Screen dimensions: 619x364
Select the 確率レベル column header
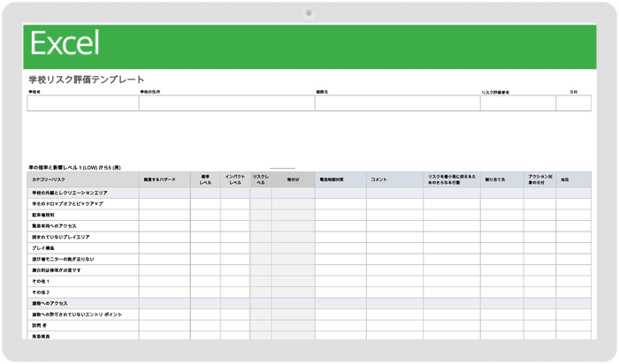point(205,179)
